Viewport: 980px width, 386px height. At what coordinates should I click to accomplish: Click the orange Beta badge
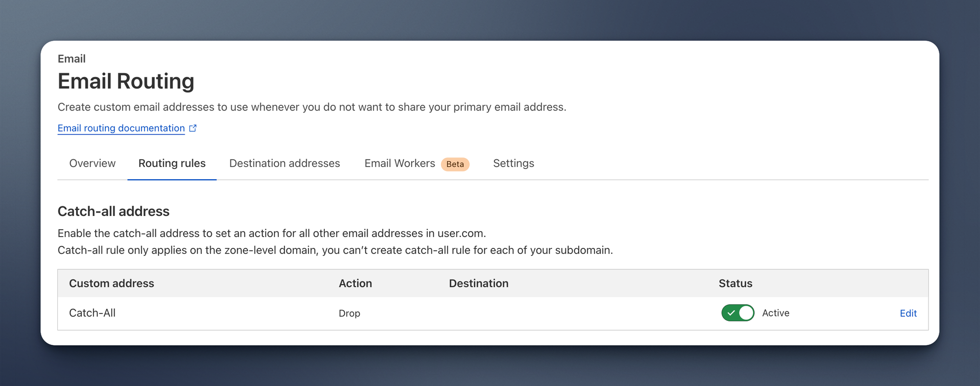click(455, 164)
